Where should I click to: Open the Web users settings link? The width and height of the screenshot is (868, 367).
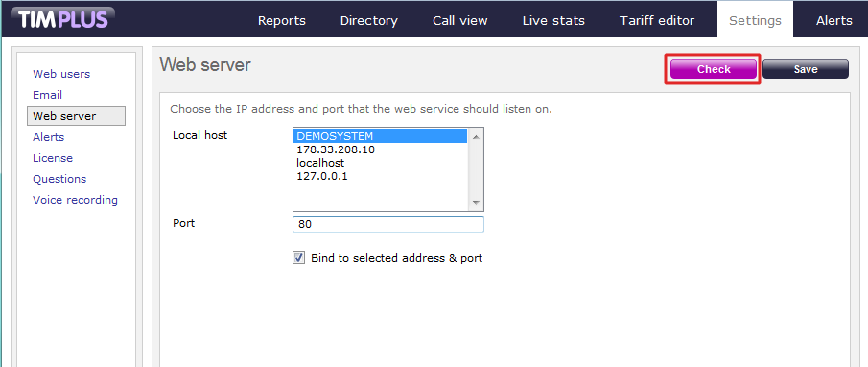point(61,74)
